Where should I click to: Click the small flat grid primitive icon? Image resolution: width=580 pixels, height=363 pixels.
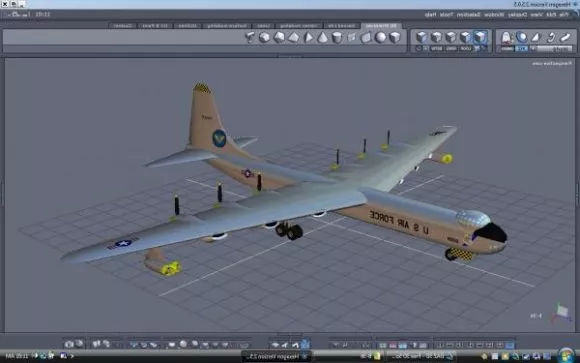(x=351, y=37)
